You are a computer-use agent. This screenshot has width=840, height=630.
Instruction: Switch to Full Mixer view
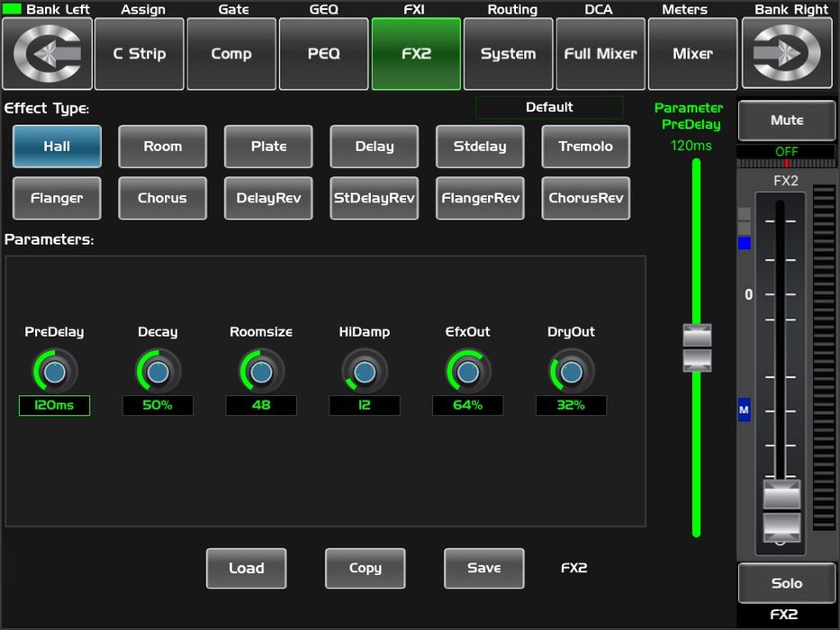(x=601, y=54)
